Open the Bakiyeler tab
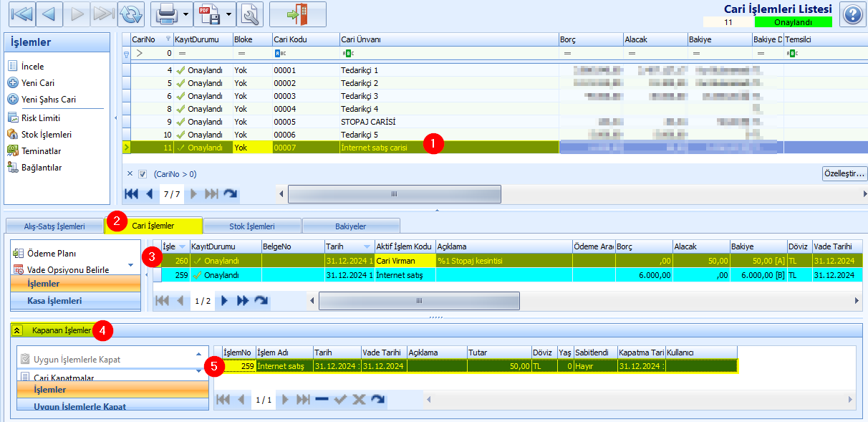 [351, 226]
